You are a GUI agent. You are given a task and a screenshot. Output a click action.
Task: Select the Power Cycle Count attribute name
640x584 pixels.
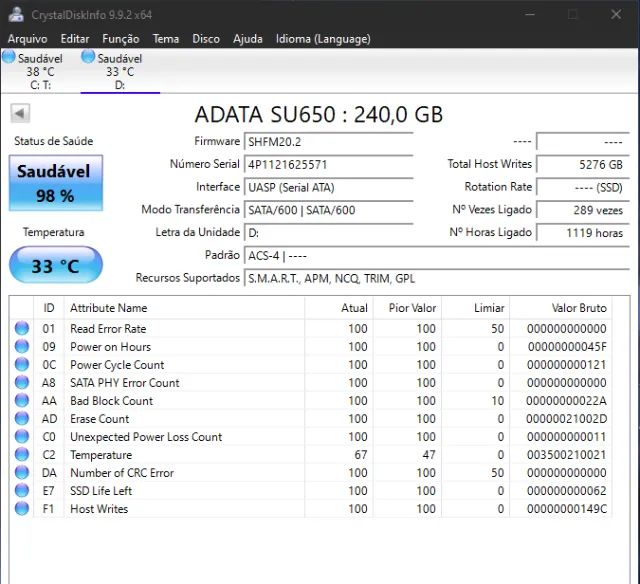tap(117, 364)
